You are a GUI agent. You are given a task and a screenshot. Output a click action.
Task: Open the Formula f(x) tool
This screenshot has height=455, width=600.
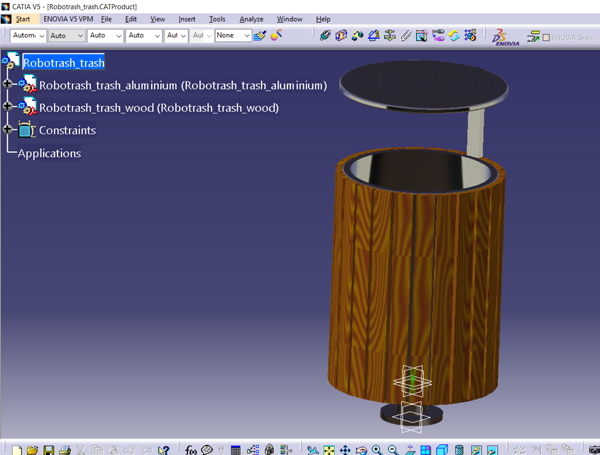(191, 450)
